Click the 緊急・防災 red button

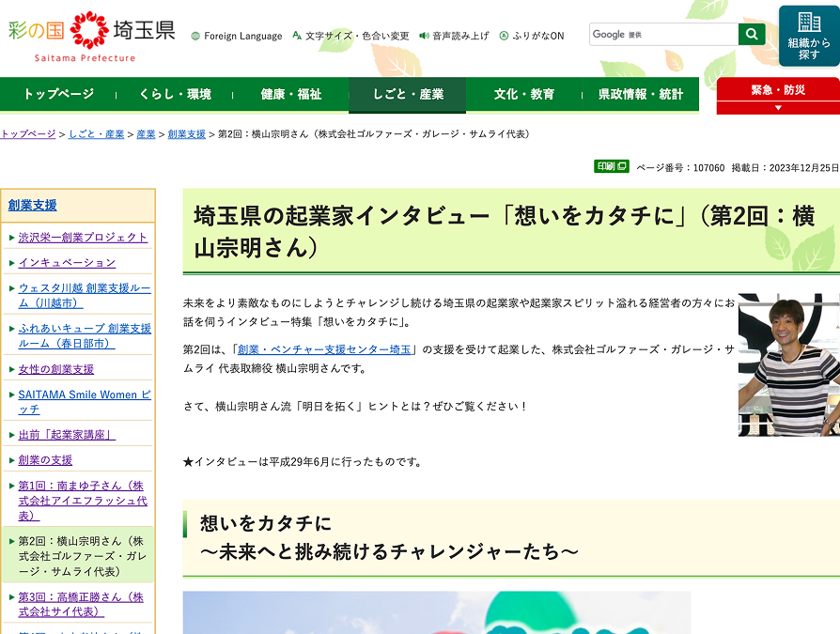pyautogui.click(x=778, y=90)
